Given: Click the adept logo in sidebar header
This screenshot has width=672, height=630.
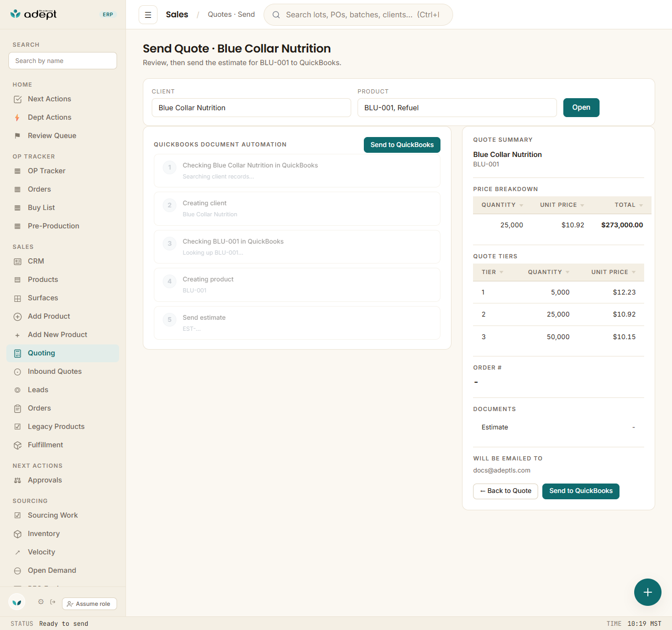Looking at the screenshot, I should click(x=34, y=14).
